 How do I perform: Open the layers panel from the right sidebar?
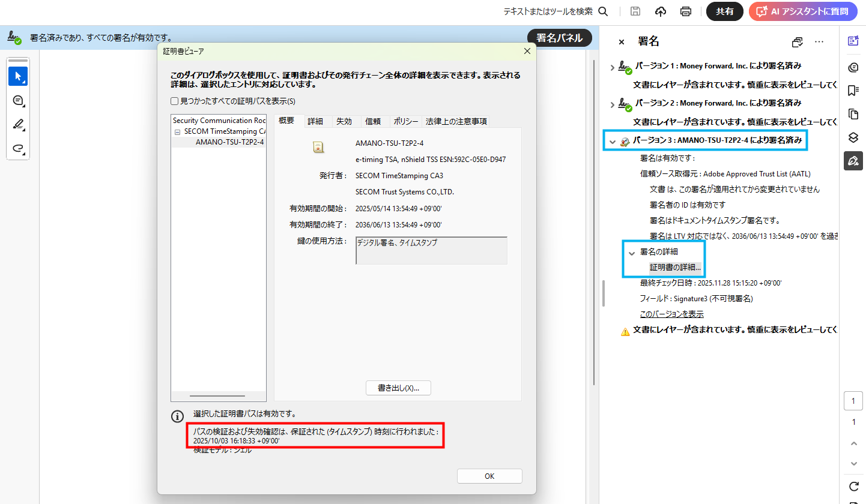(853, 137)
